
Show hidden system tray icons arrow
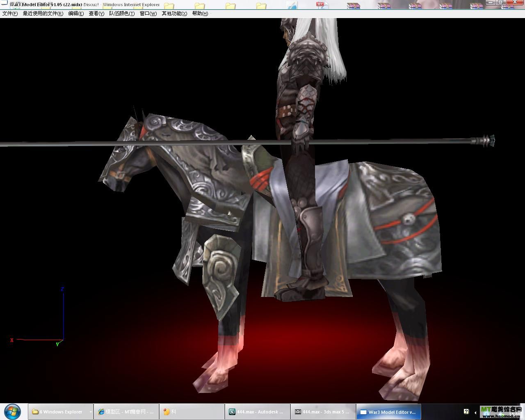tap(475, 412)
